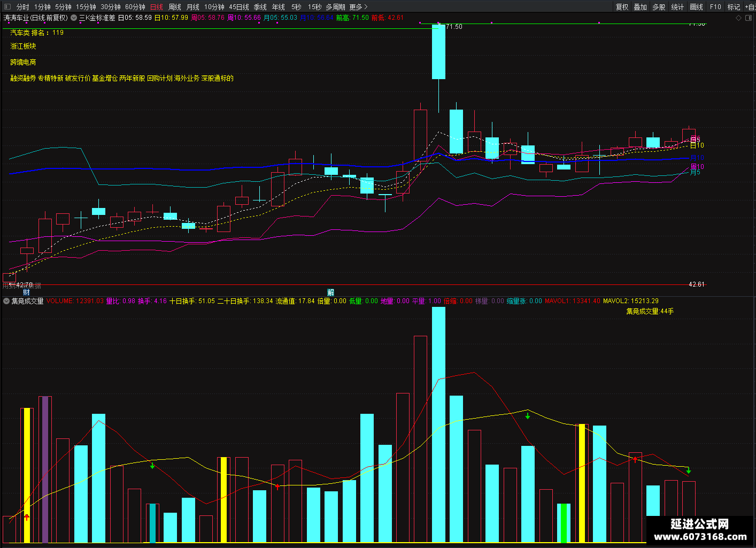Click the panel layout icon before 分时
Screen dimensions: 756x548
pos(7,7)
